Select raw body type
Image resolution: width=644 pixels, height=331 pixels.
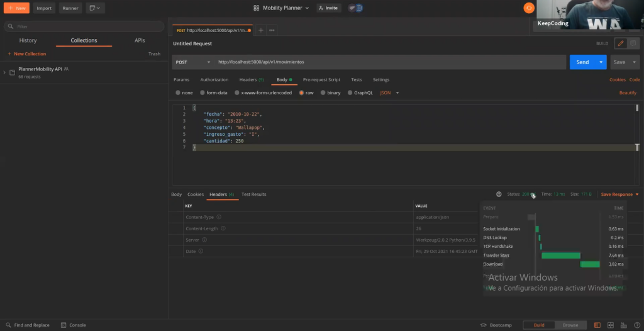click(306, 93)
